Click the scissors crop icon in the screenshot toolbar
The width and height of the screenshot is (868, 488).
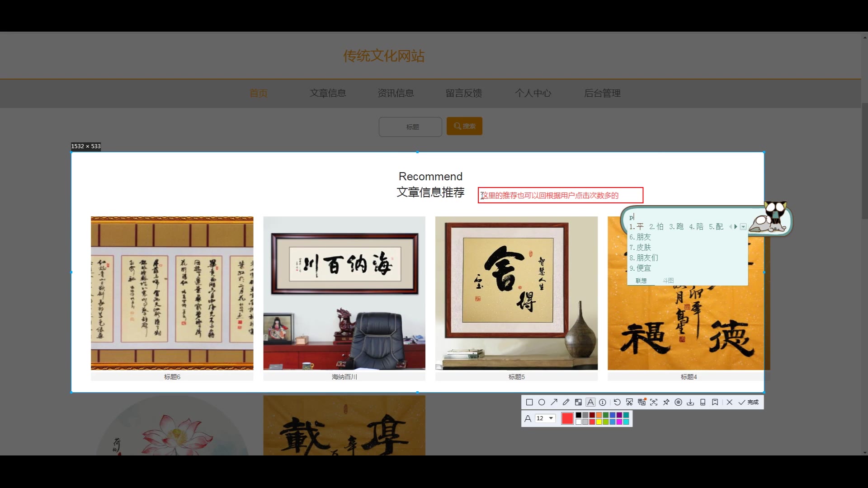click(x=629, y=402)
